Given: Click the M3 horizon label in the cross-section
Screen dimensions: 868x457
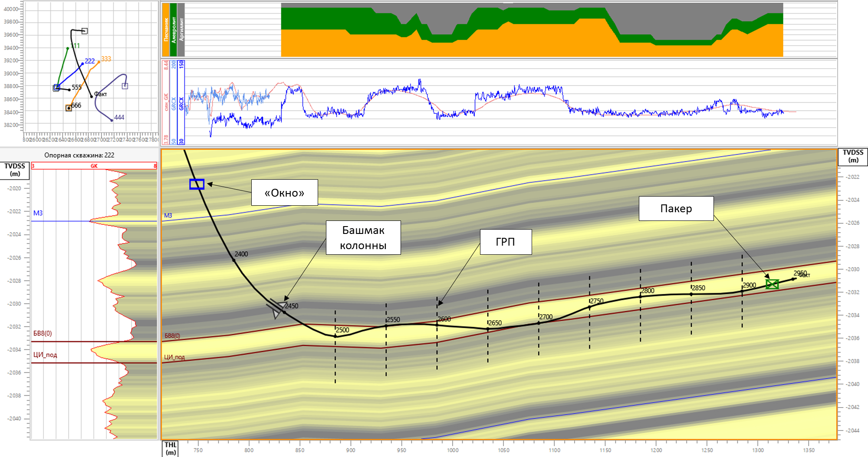Looking at the screenshot, I should pyautogui.click(x=168, y=215).
